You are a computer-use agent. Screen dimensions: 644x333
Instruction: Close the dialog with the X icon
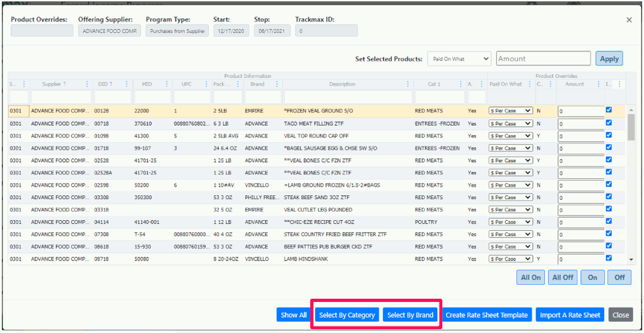tap(629, 20)
